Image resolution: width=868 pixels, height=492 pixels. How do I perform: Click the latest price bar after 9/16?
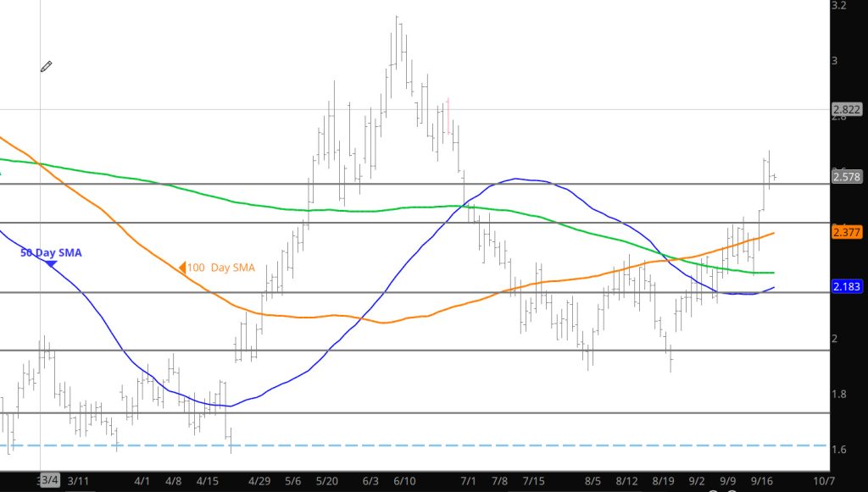tap(775, 176)
